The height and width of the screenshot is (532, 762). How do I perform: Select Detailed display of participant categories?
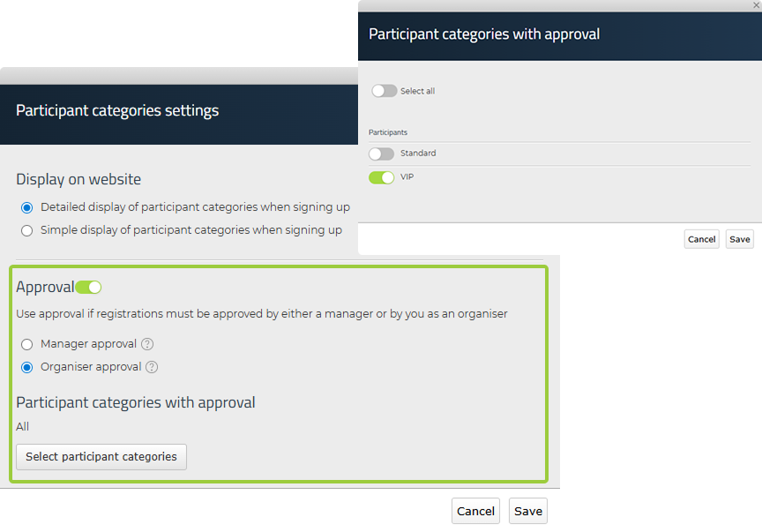click(27, 207)
